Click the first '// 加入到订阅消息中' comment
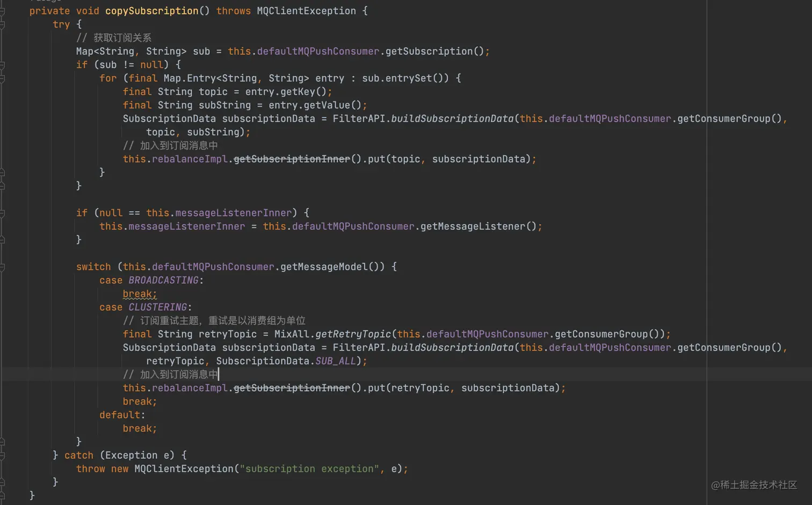812x505 pixels. [170, 145]
